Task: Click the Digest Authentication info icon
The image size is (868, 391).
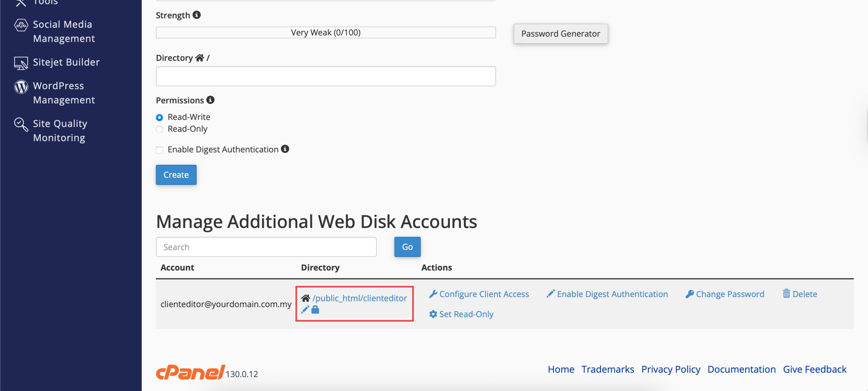Action: pos(285,149)
